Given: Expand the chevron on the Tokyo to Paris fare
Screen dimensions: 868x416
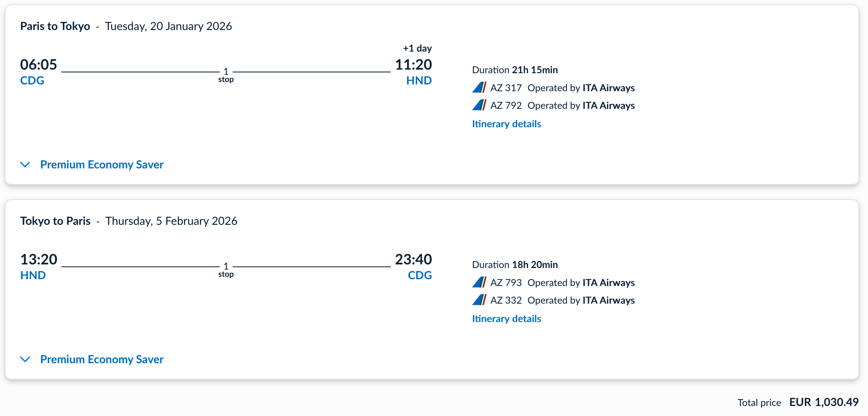Looking at the screenshot, I should point(25,359).
